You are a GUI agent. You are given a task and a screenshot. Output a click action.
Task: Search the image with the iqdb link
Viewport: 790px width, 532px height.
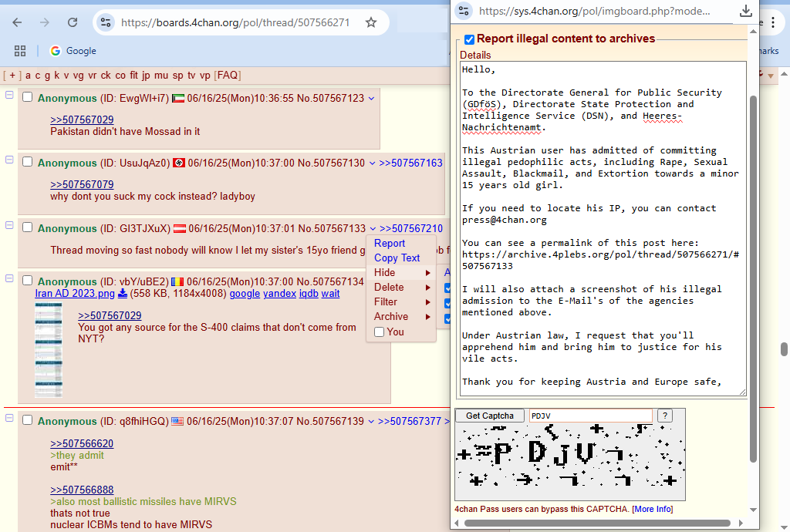click(309, 293)
